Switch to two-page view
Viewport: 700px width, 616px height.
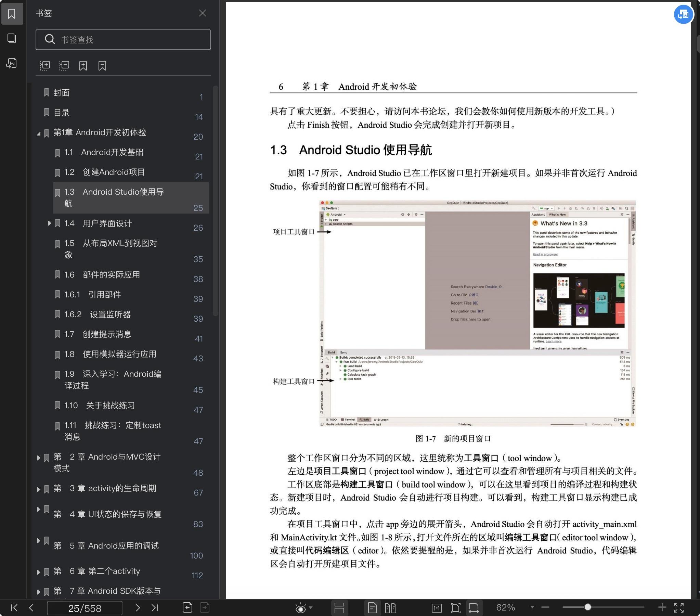coord(390,608)
